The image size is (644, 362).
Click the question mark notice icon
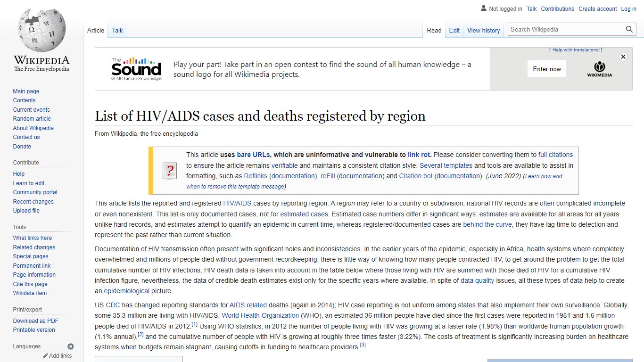[x=170, y=171]
